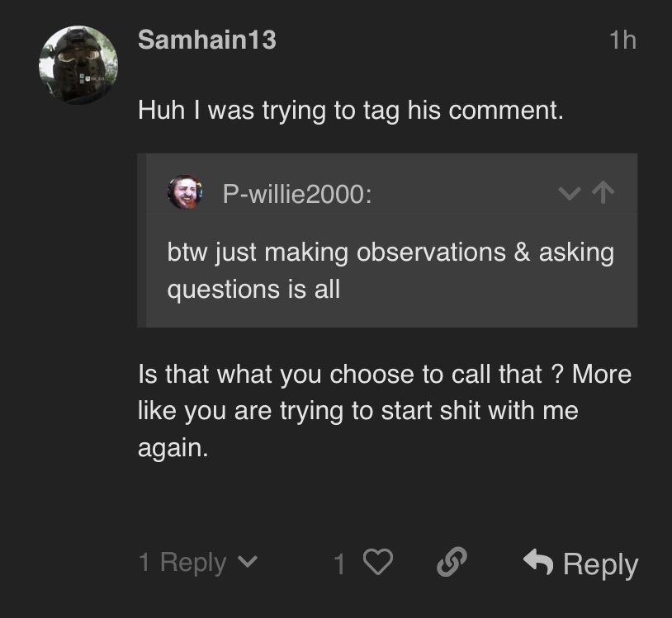Image resolution: width=672 pixels, height=618 pixels.
Task: Click the line "like you are trying to start"
Action: point(357,410)
